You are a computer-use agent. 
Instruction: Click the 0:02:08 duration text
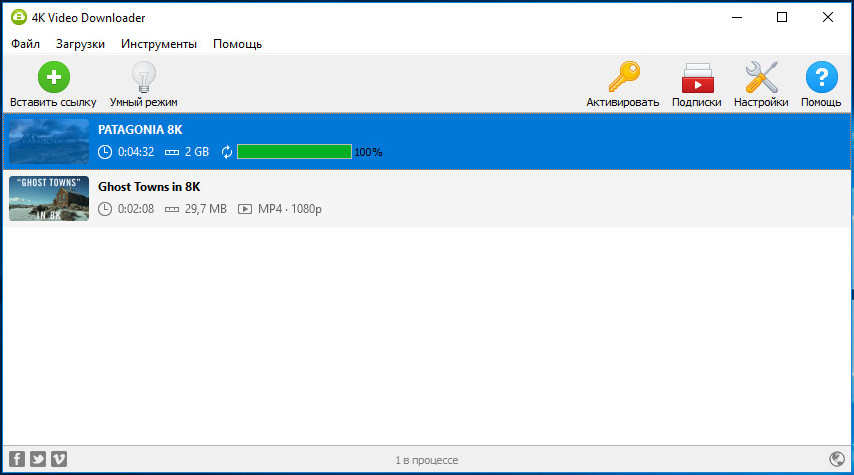[136, 209]
